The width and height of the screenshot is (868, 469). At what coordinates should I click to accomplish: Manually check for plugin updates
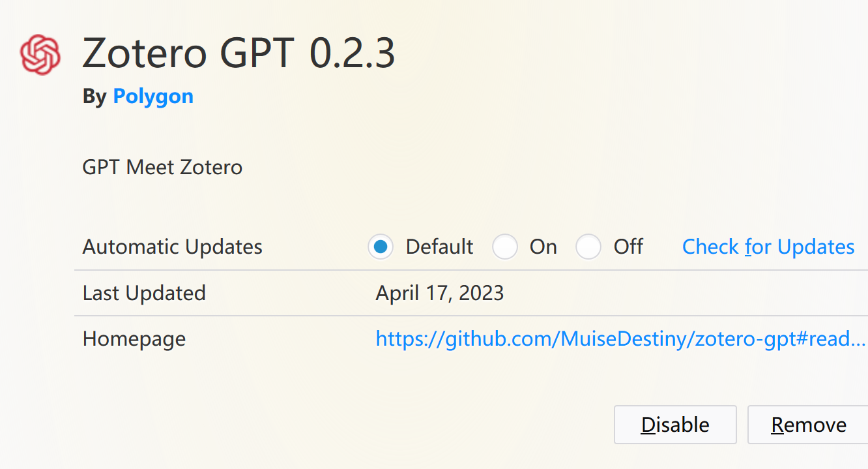768,247
